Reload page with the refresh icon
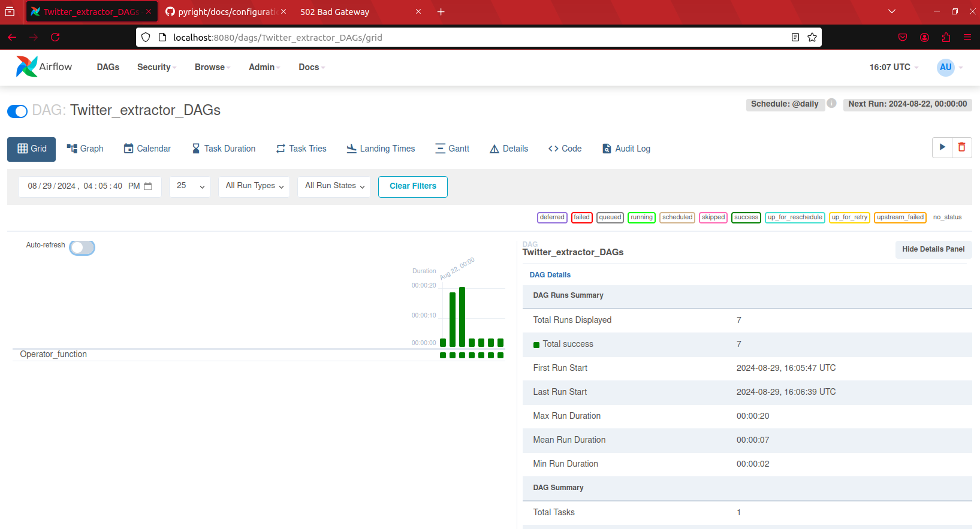 tap(55, 37)
